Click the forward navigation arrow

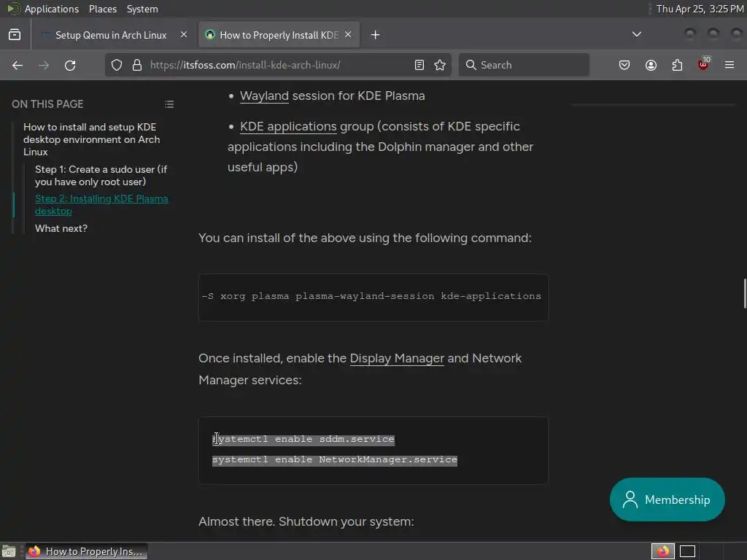44,65
